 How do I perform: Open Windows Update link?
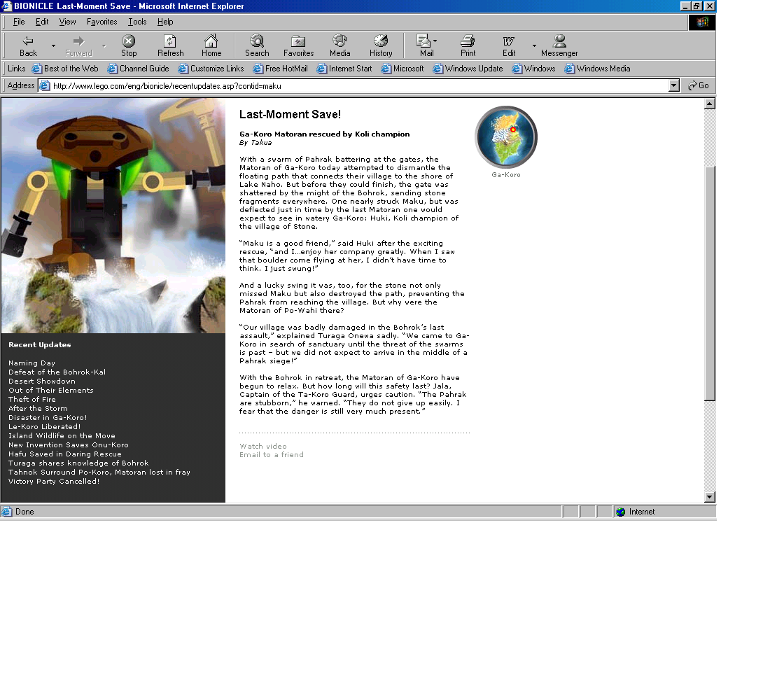[x=468, y=69]
